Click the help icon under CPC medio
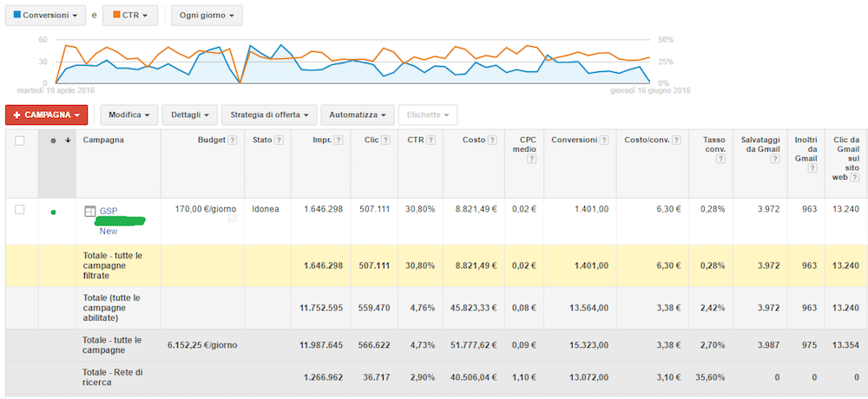 coord(531,160)
